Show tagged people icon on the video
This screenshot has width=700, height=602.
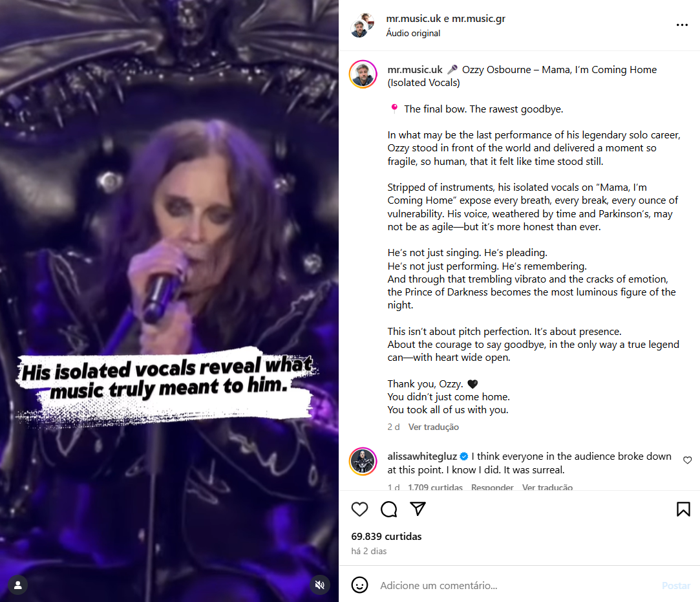pyautogui.click(x=18, y=585)
